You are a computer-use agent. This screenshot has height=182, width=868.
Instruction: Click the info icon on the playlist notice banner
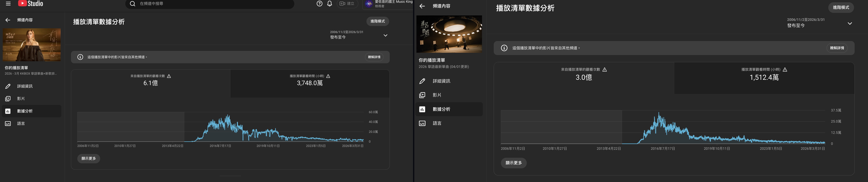[80, 57]
